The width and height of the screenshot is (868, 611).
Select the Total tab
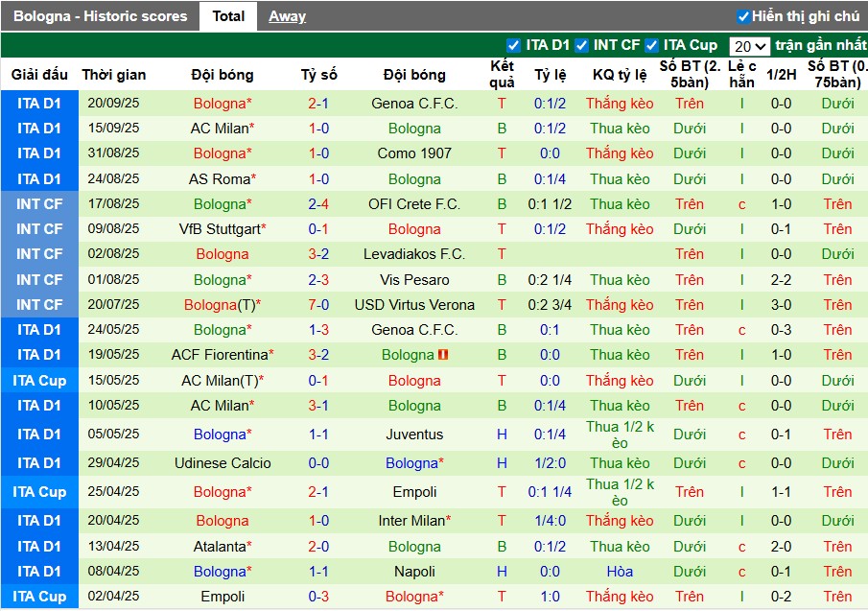click(228, 16)
